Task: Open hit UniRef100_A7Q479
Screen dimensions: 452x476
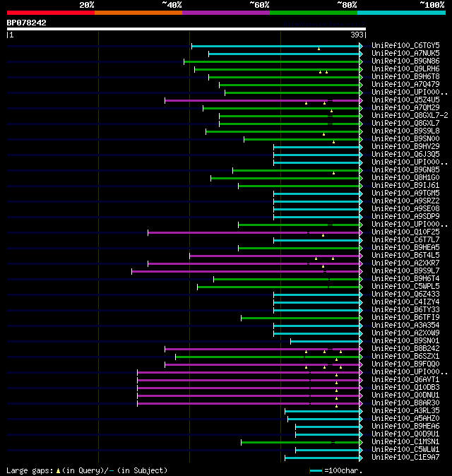Action: point(405,84)
